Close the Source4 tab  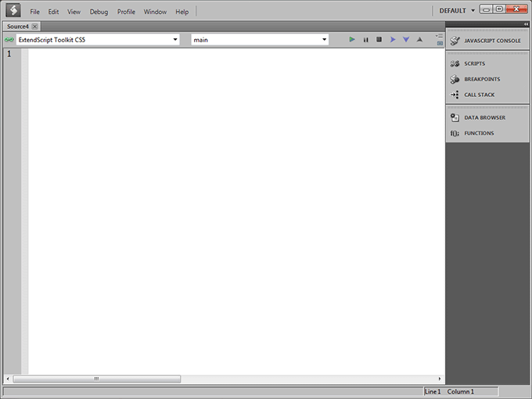pos(34,27)
